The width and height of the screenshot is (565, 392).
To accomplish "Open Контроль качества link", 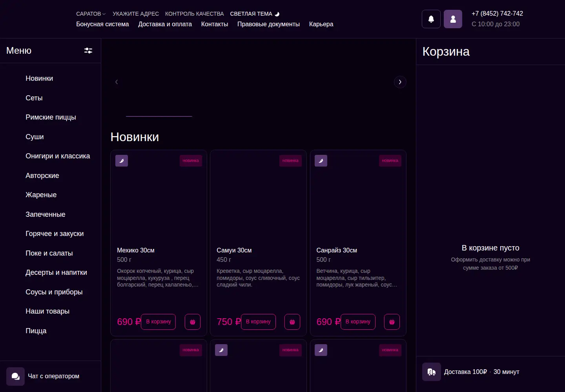I will tap(194, 14).
